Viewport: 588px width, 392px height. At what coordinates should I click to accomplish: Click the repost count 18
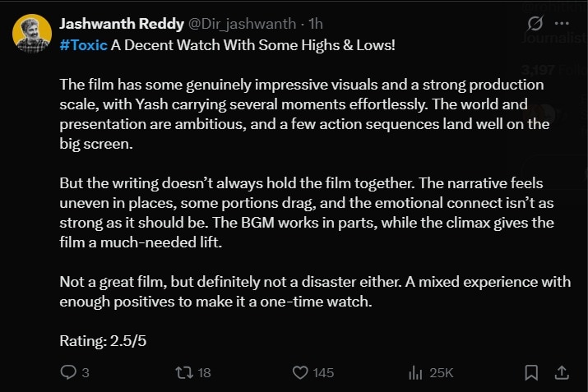tap(205, 373)
